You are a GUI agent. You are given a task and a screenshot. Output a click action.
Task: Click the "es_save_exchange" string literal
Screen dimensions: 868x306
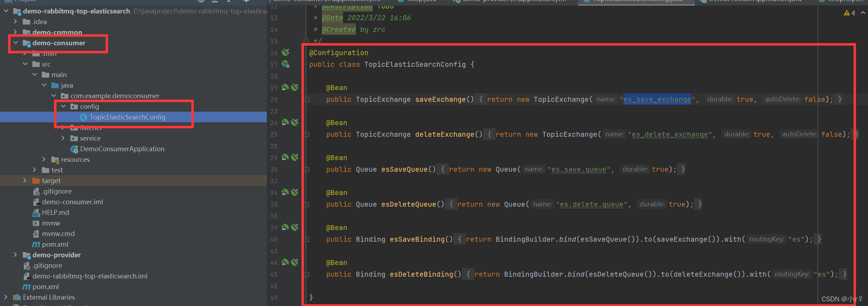click(657, 100)
